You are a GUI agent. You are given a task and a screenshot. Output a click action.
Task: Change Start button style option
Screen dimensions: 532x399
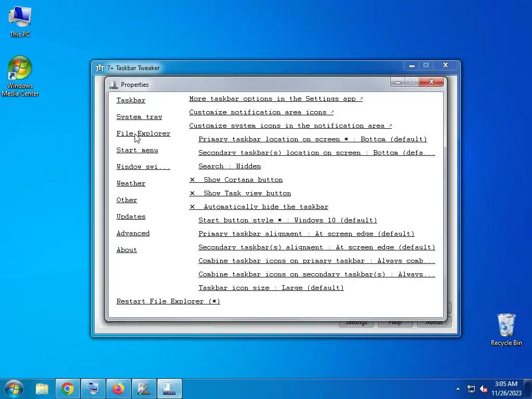click(x=288, y=220)
